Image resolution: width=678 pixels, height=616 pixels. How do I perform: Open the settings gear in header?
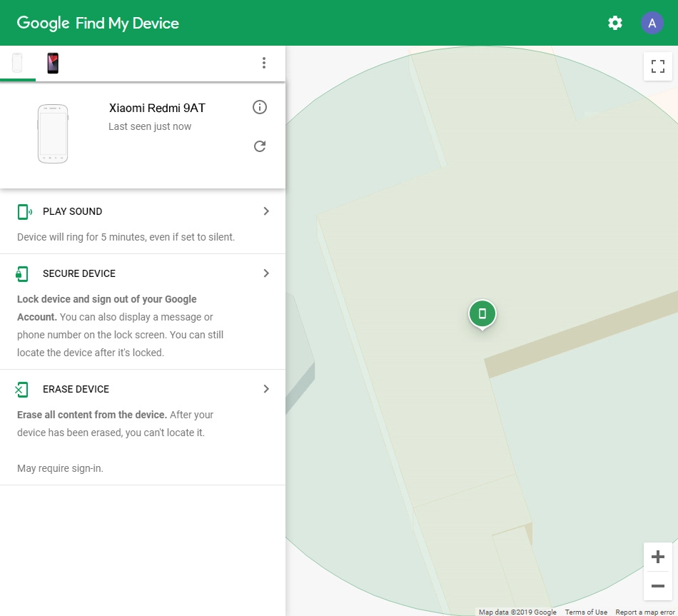[614, 23]
